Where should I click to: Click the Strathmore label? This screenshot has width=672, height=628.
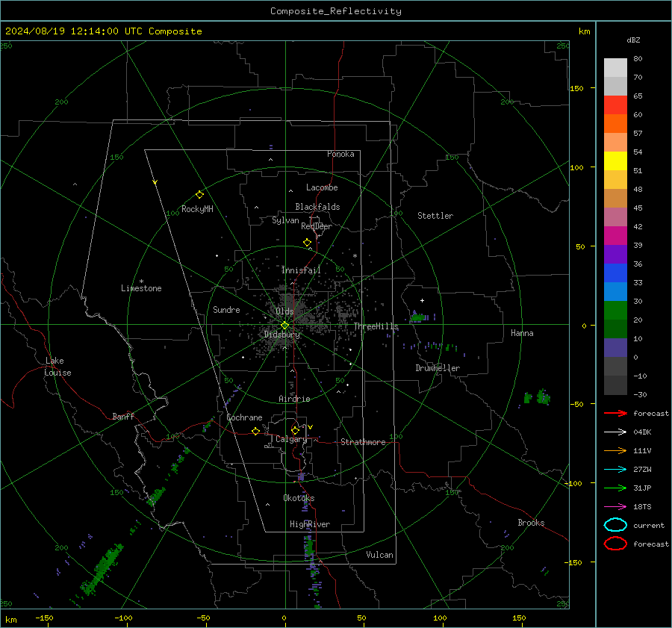pos(363,442)
